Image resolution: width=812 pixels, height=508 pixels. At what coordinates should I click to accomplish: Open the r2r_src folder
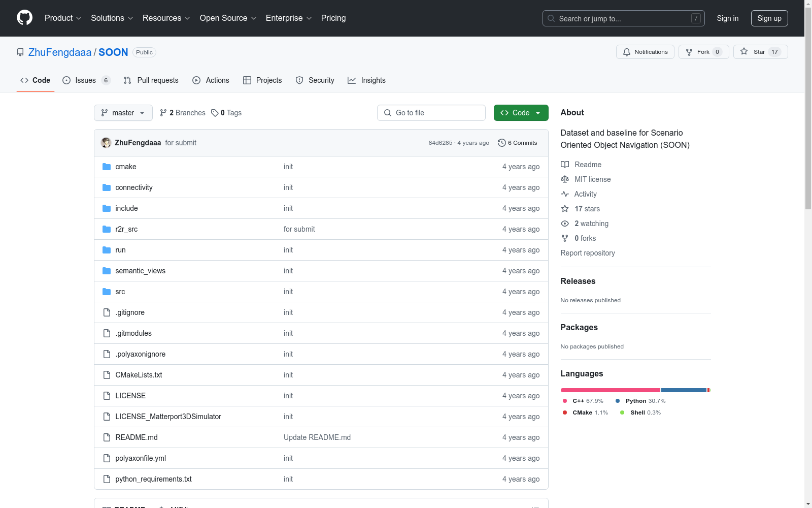pyautogui.click(x=126, y=229)
